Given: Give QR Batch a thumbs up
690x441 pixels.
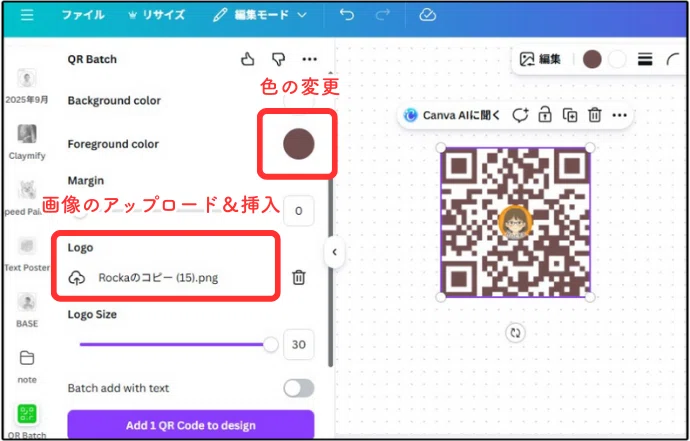Looking at the screenshot, I should 248,59.
